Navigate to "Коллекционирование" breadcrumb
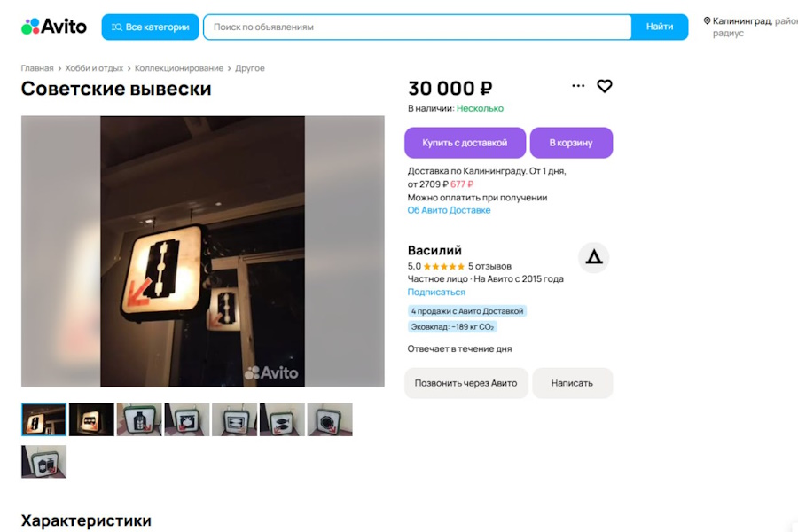 [179, 68]
